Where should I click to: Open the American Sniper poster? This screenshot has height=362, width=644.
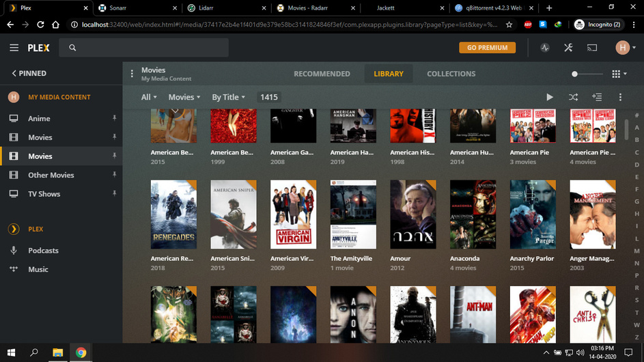[234, 214]
